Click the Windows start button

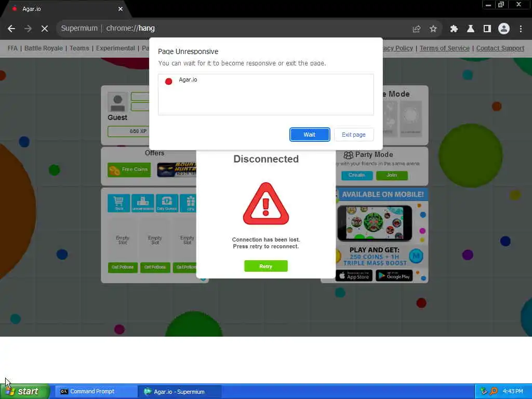[24, 392]
